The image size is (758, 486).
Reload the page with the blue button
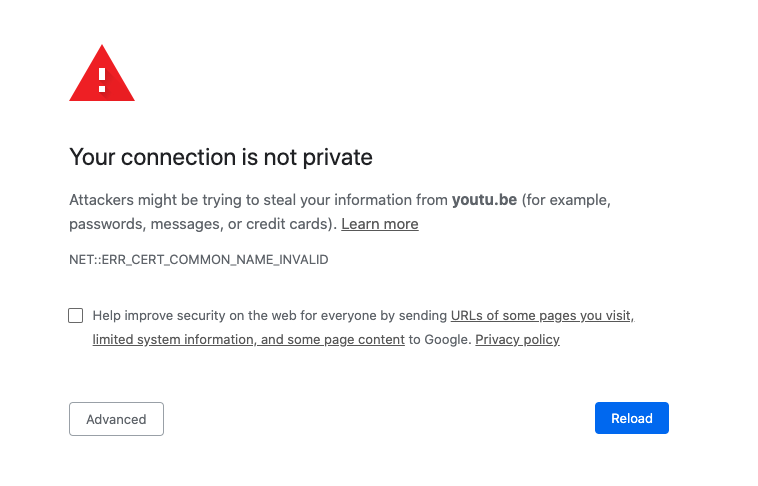tap(631, 418)
